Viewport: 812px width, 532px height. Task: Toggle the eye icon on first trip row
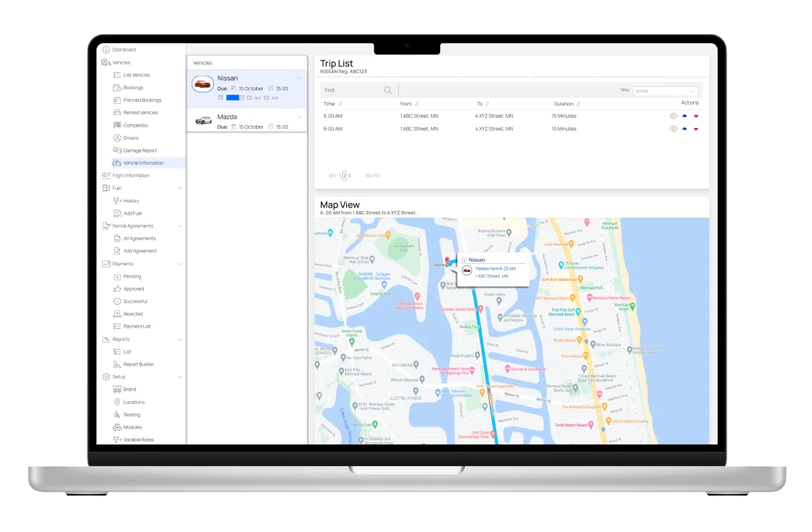(x=673, y=116)
